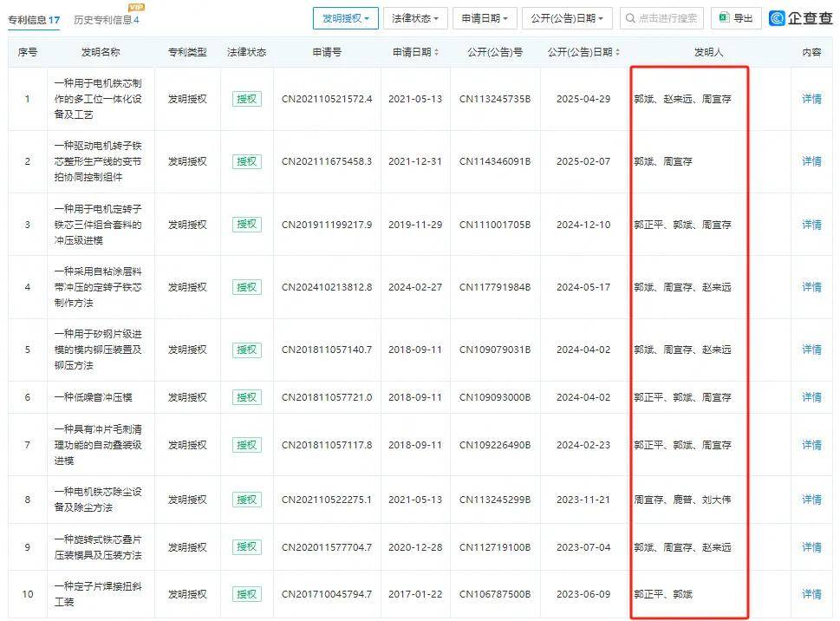Expand the 公开(公告)日期 filter dropdown
Image resolution: width=840 pixels, height=621 pixels.
coord(567,18)
